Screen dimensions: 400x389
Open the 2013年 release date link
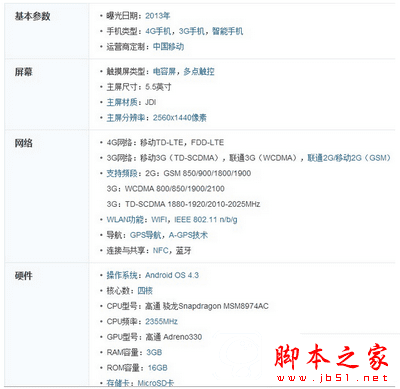point(158,16)
